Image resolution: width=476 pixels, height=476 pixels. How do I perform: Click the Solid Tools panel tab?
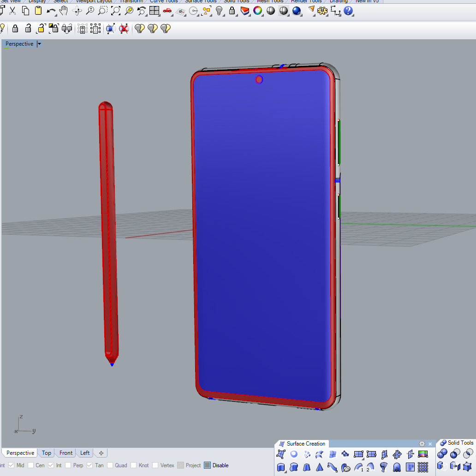457,443
